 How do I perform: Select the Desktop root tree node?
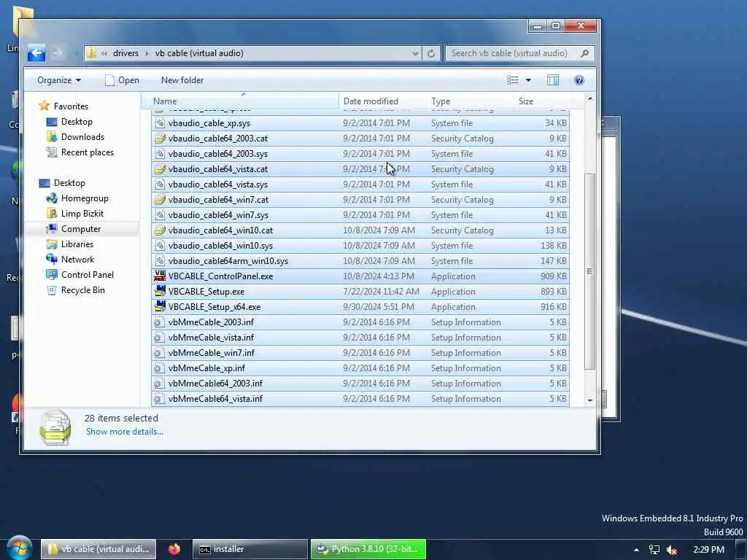tap(69, 183)
